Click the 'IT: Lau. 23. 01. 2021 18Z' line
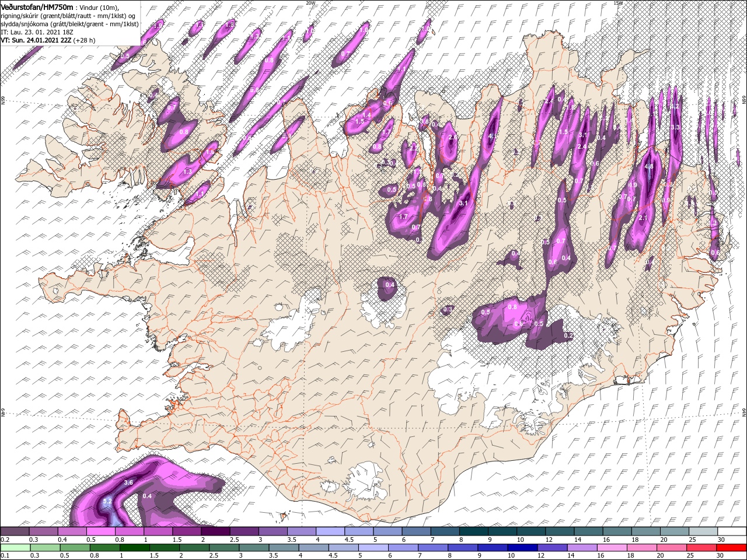This screenshot has width=747, height=560. (37, 32)
